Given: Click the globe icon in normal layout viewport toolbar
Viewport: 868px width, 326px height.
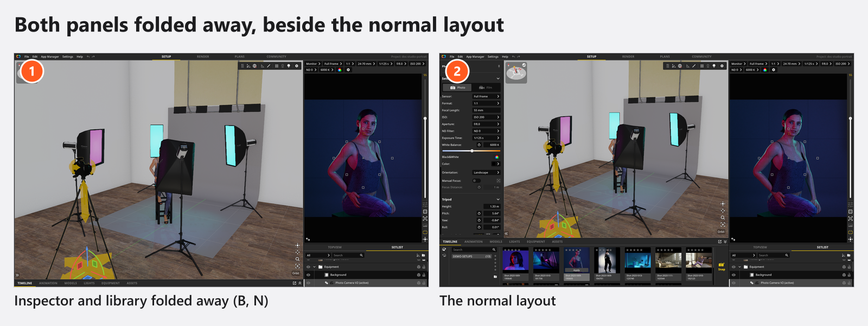Looking at the screenshot, I should click(680, 66).
